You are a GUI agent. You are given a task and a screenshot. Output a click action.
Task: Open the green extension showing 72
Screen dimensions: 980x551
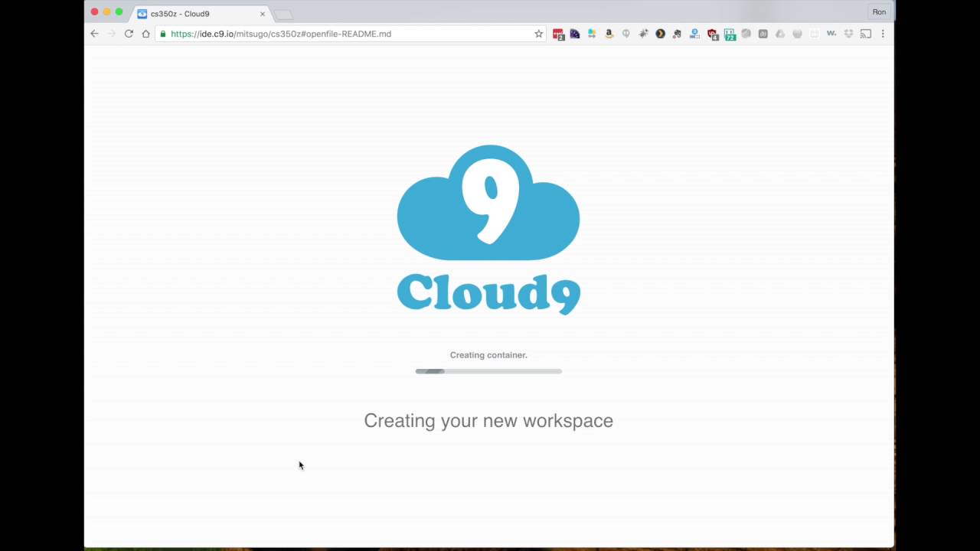730,34
